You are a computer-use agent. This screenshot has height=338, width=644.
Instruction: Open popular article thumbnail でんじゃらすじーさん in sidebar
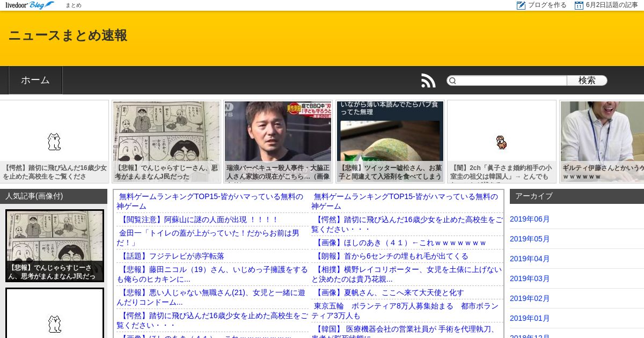pyautogui.click(x=55, y=246)
